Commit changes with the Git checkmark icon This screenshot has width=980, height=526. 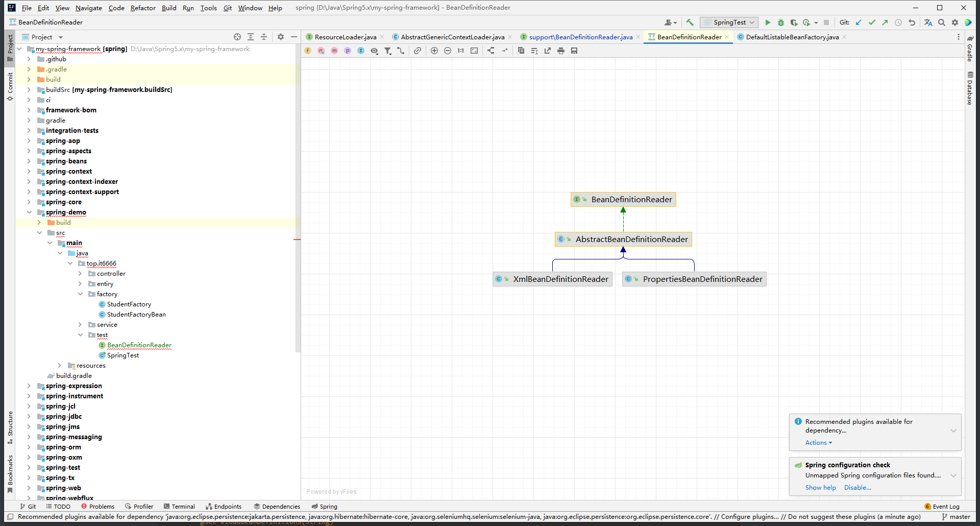(872, 22)
